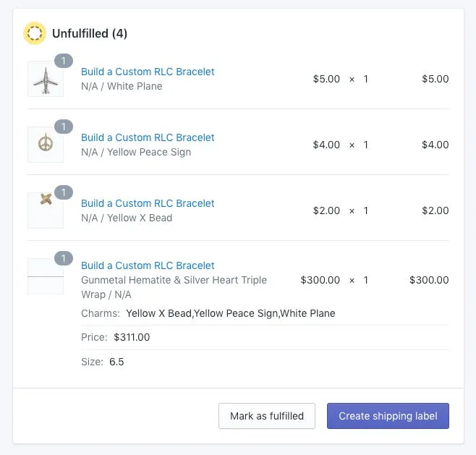Click Mark as fulfilled button
The height and width of the screenshot is (455, 476).
pos(267,416)
